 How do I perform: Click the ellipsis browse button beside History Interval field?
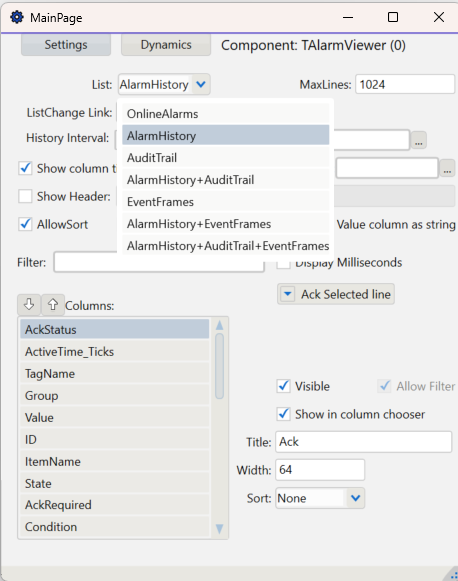pos(419,140)
